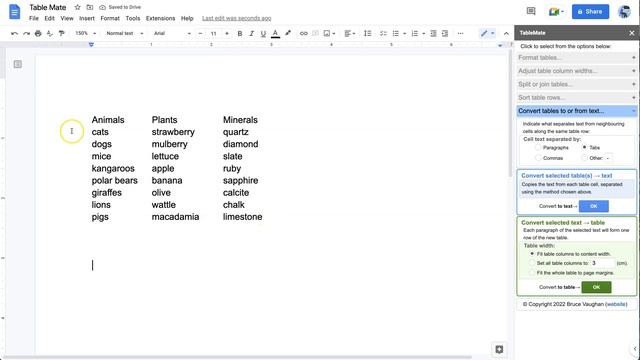The image size is (640, 360).
Task: Show more toolbar options ellipsis
Action: (460, 33)
